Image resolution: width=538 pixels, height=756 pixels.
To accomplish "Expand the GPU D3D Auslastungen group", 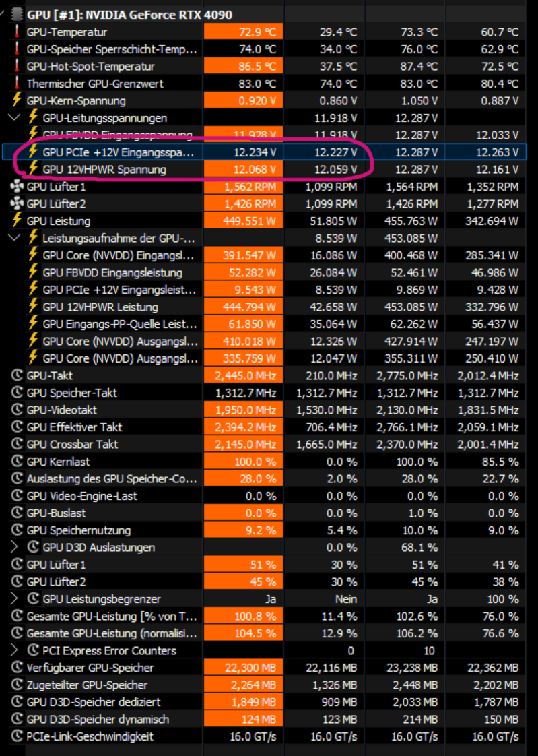I will click(14, 546).
